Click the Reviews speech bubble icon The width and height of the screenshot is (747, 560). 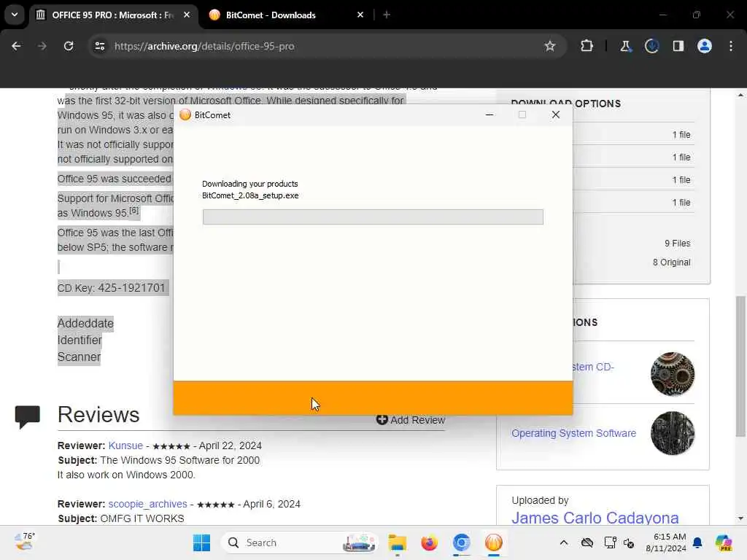pyautogui.click(x=27, y=416)
